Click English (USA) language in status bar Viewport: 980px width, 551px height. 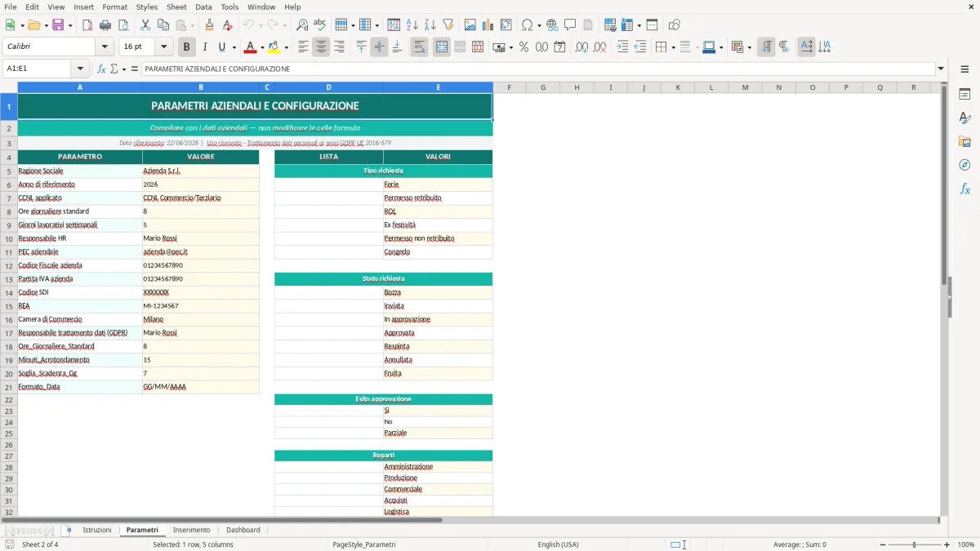[558, 544]
